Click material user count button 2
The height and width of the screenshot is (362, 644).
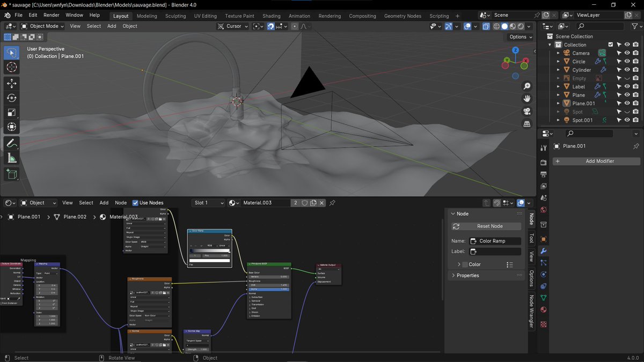click(295, 203)
